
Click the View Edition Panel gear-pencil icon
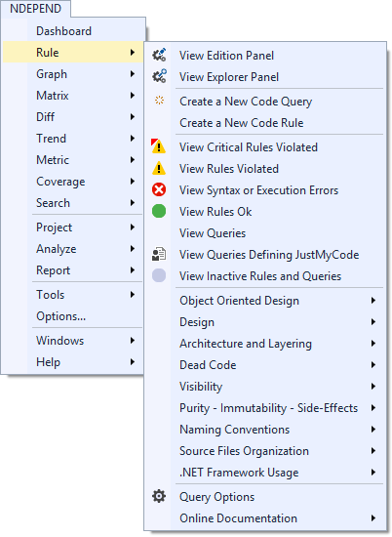[x=159, y=55]
